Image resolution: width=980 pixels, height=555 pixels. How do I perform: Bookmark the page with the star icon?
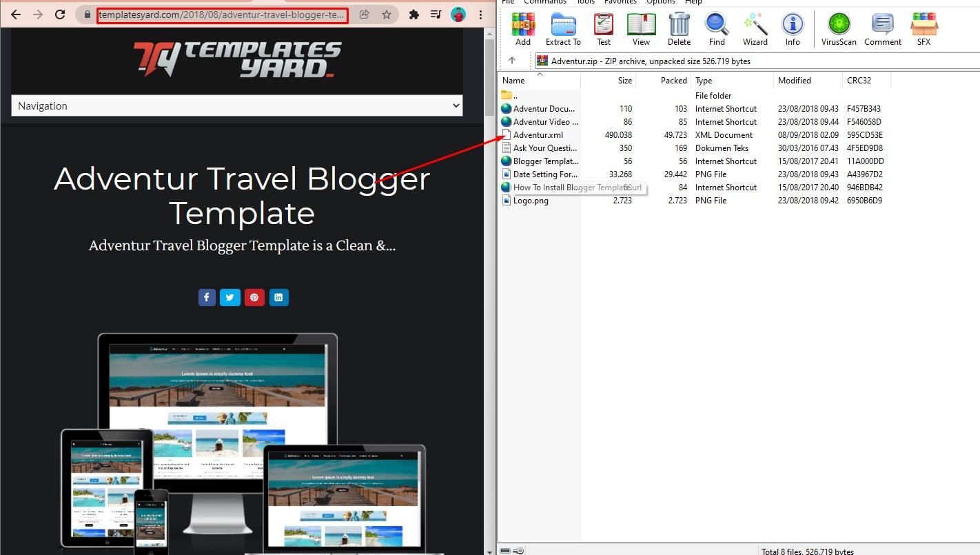pos(387,14)
